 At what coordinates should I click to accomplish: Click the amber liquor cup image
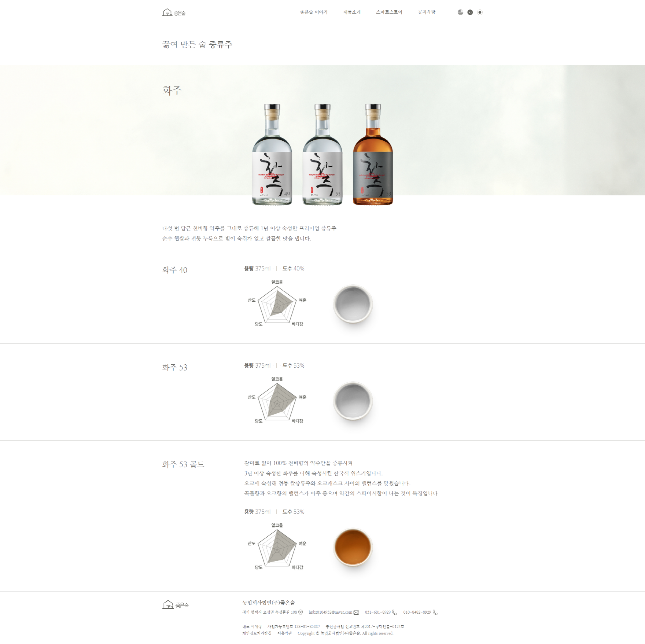pos(353,547)
